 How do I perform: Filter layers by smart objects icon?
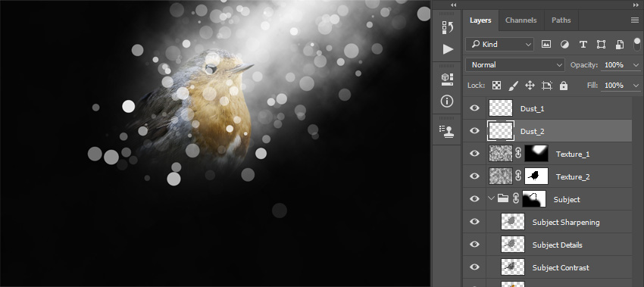pyautogui.click(x=620, y=45)
